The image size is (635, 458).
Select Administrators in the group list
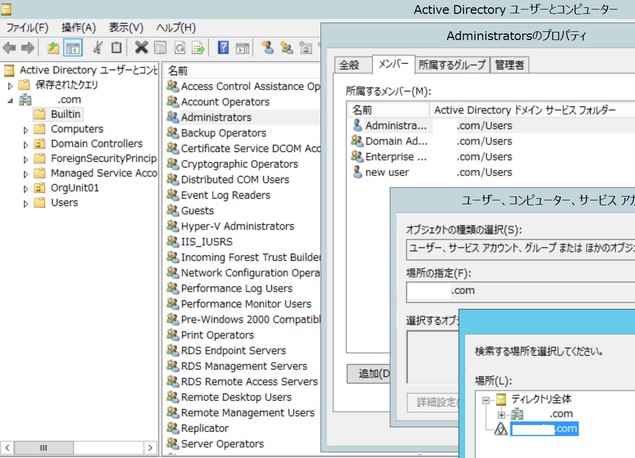216,117
